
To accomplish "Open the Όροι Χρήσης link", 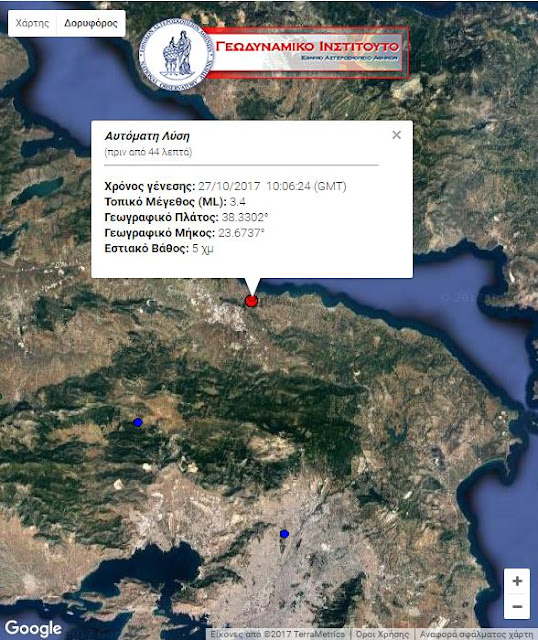I will coord(381,634).
